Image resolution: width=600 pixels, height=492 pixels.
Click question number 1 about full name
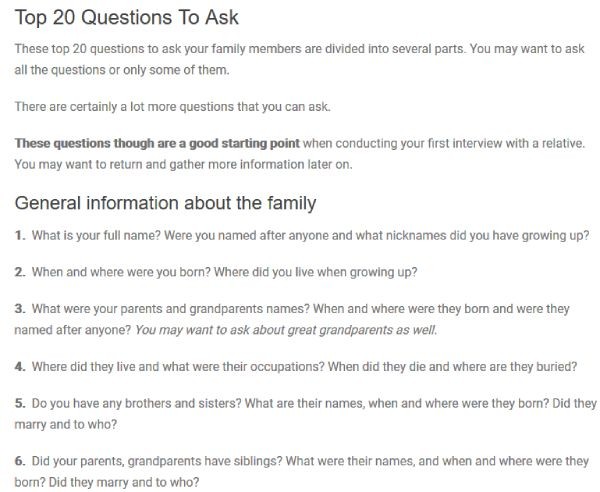302,235
